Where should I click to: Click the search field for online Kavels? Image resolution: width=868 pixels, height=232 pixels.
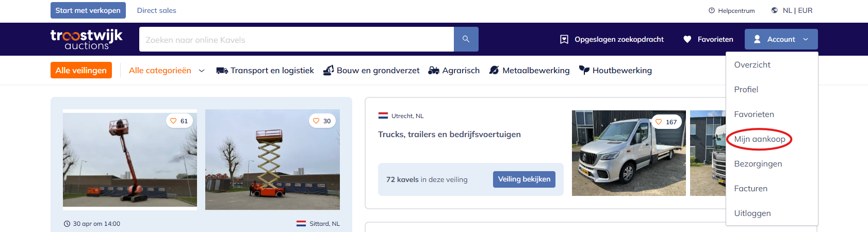(296, 40)
